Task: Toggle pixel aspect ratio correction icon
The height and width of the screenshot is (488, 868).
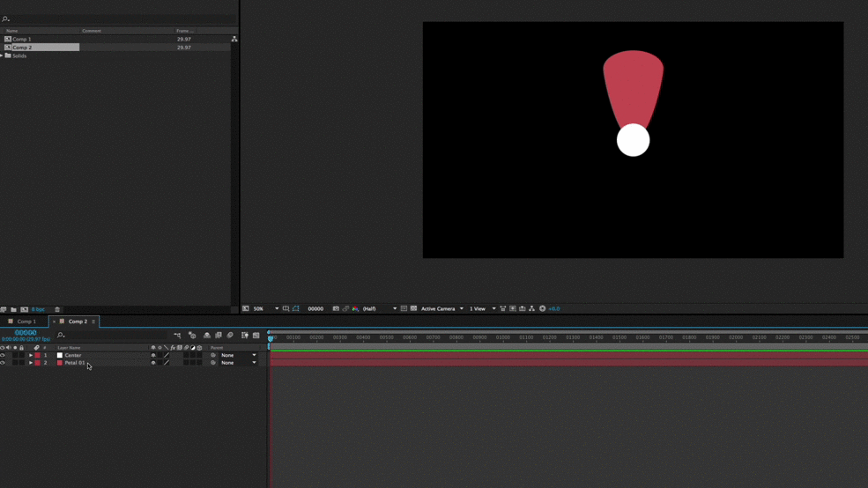Action: point(502,308)
